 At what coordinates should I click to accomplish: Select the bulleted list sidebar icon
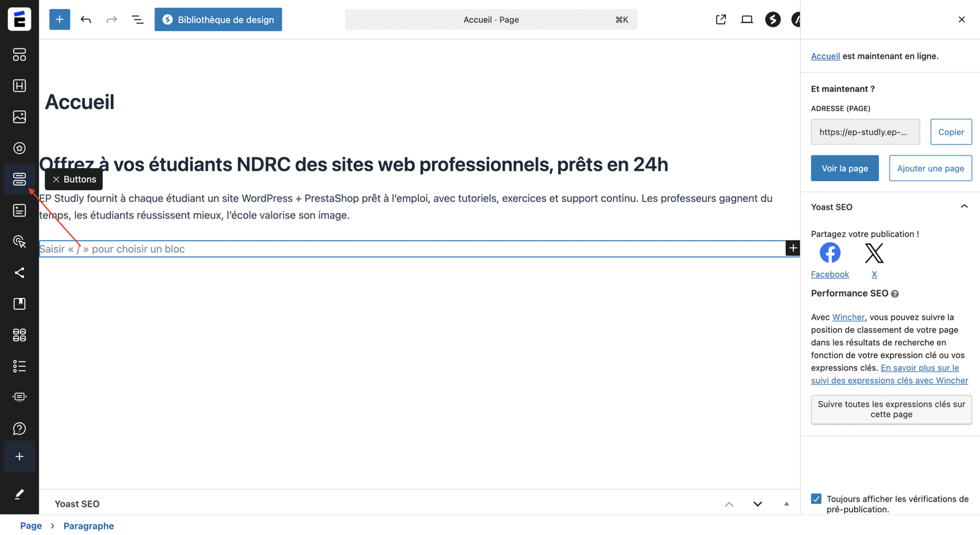(x=20, y=366)
